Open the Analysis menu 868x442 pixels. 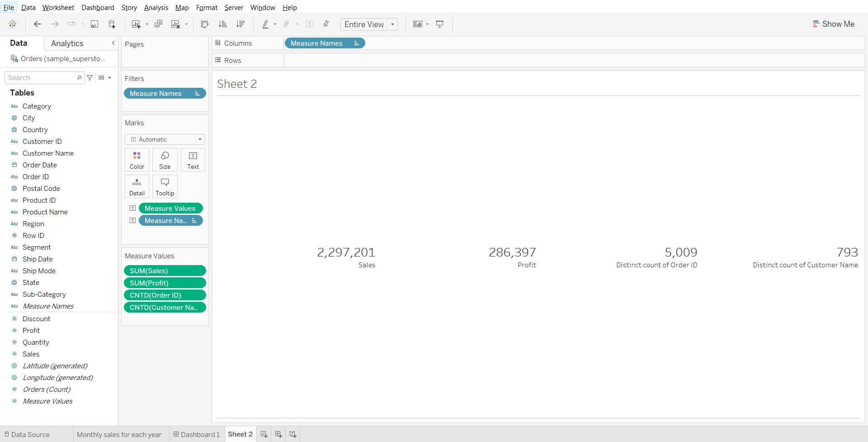pos(156,8)
